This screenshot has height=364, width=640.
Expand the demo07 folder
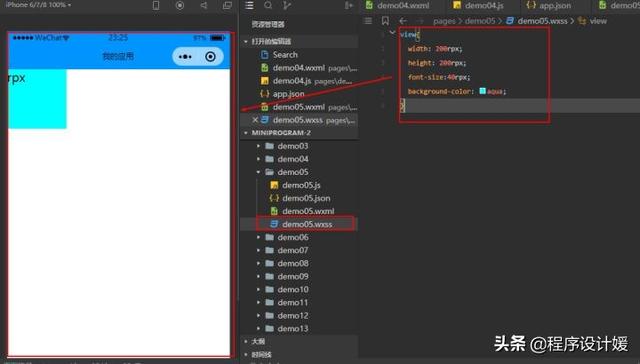[258, 251]
